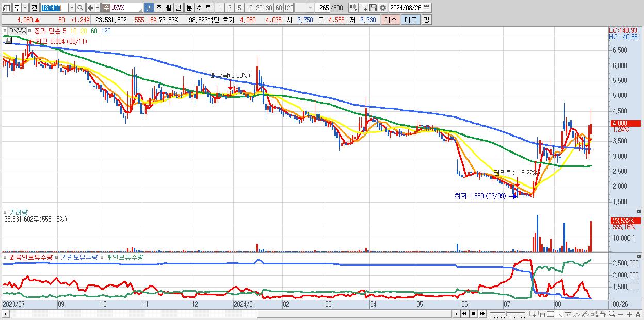Click the line chart check icon in top toolbar
The width and height of the screenshot is (644, 320).
click(x=363, y=8)
